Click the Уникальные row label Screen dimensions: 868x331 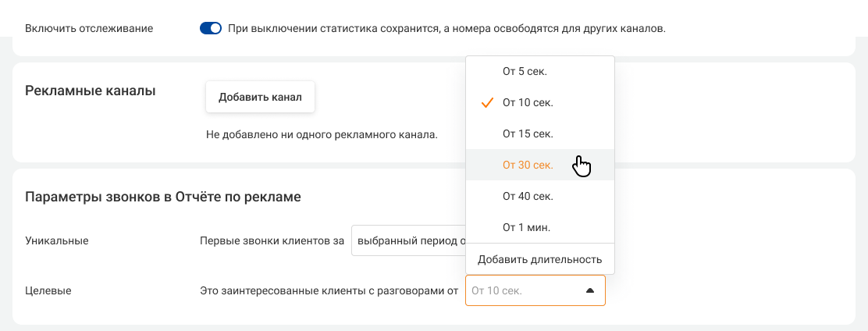57,240
